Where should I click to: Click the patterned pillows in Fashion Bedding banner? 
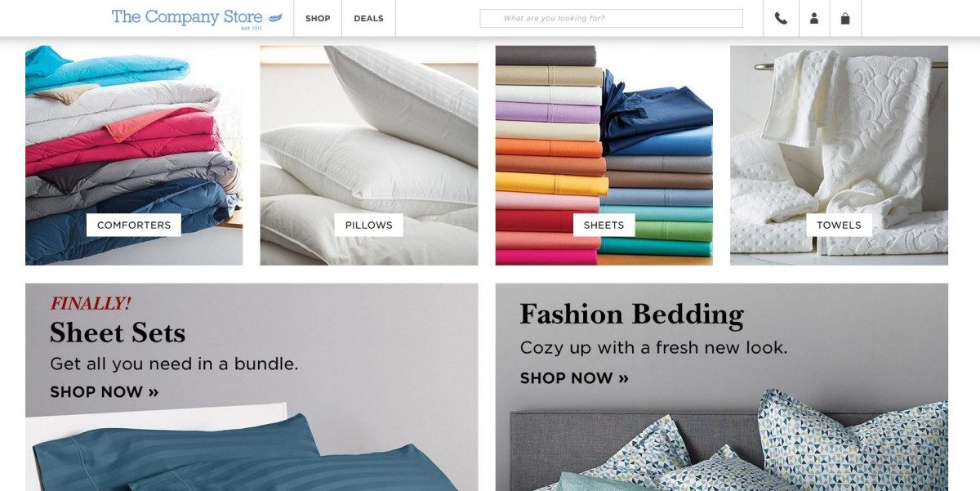click(x=784, y=449)
